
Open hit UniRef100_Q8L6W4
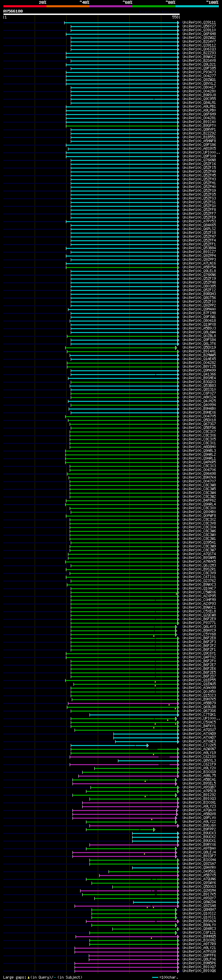pos(199,332)
